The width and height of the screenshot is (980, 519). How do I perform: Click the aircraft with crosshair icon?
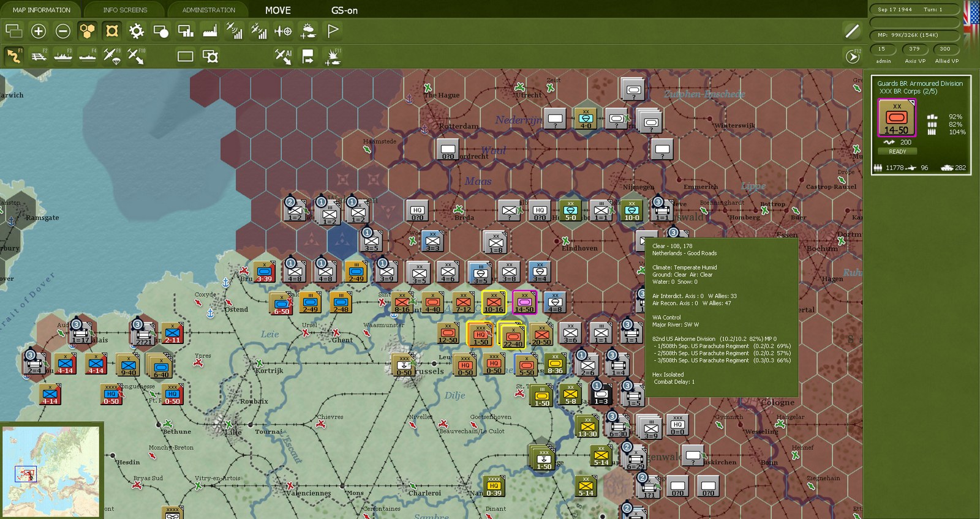tap(283, 31)
